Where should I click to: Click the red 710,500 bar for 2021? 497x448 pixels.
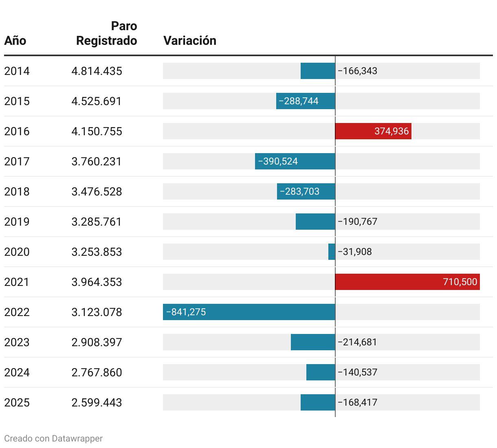point(407,282)
